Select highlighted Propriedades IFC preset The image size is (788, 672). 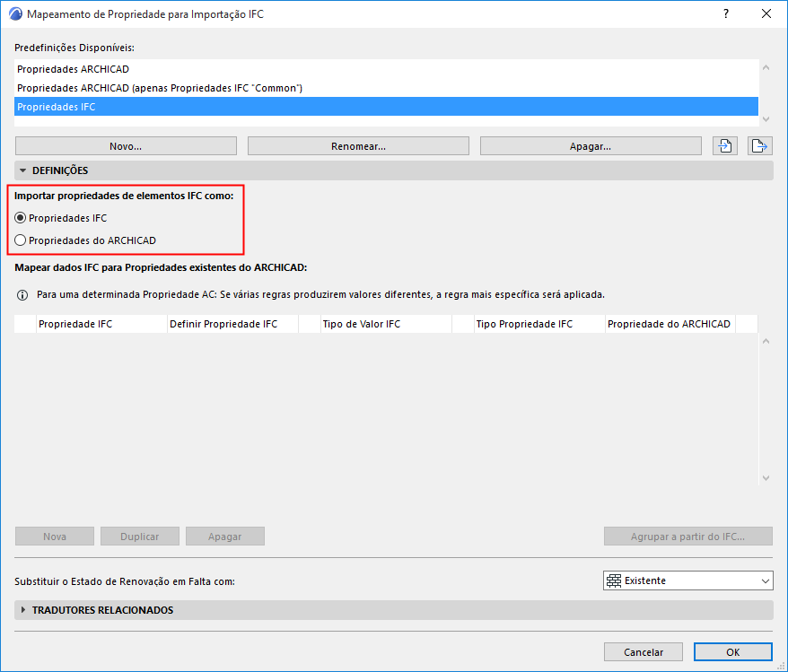(386, 107)
